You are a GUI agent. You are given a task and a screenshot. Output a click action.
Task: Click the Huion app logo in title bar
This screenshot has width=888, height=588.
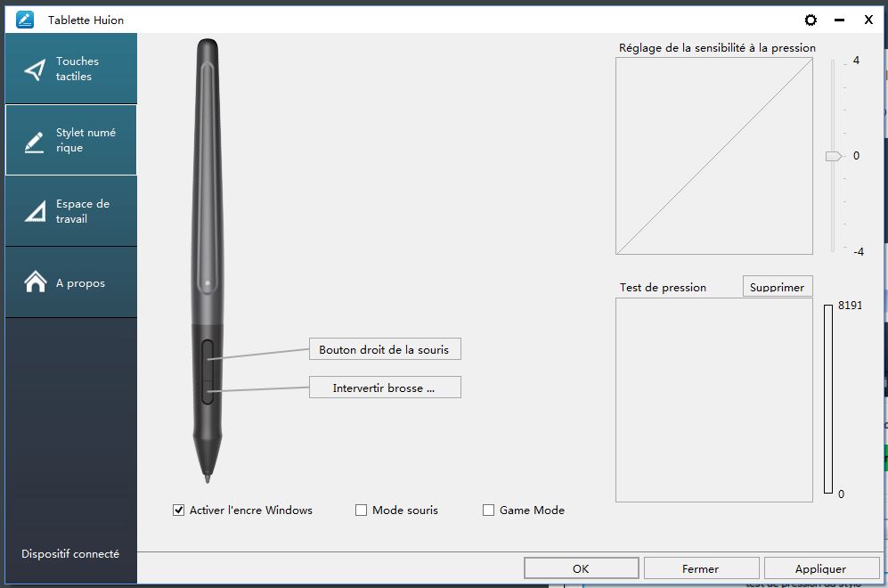pyautogui.click(x=25, y=20)
